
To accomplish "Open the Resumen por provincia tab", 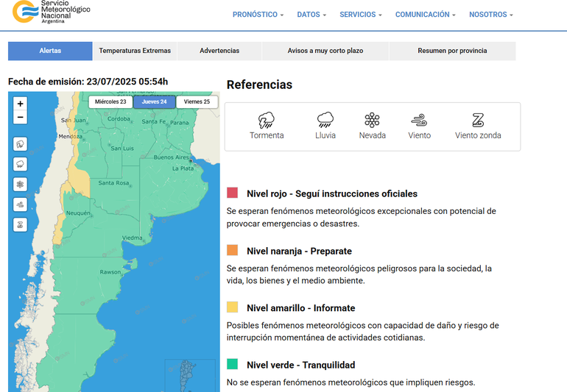I will [x=452, y=51].
